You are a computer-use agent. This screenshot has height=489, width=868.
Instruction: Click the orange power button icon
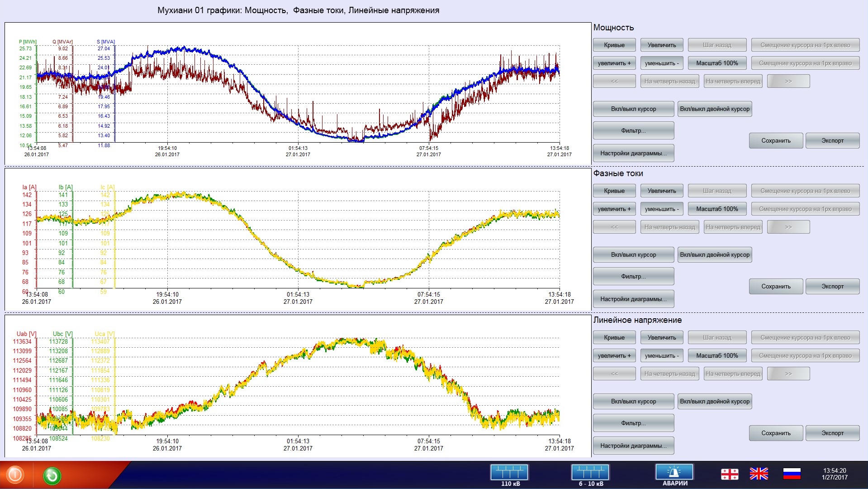pyautogui.click(x=14, y=475)
